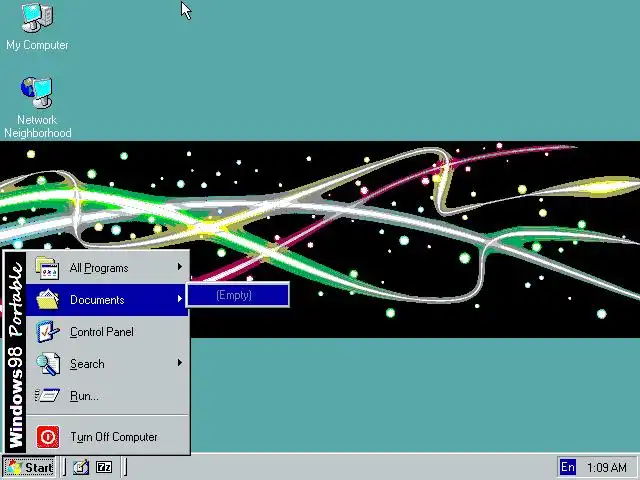Open Network Neighborhood desktop icon
The height and width of the screenshot is (480, 640).
point(37,108)
